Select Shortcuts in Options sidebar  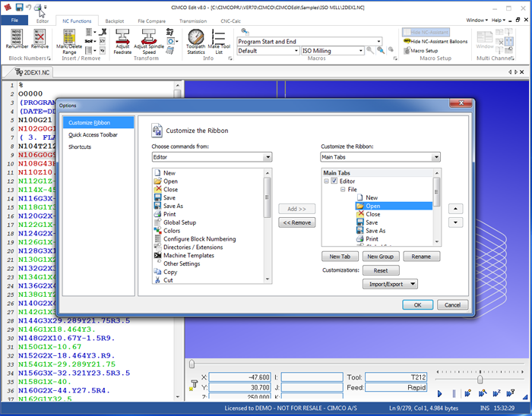(80, 147)
